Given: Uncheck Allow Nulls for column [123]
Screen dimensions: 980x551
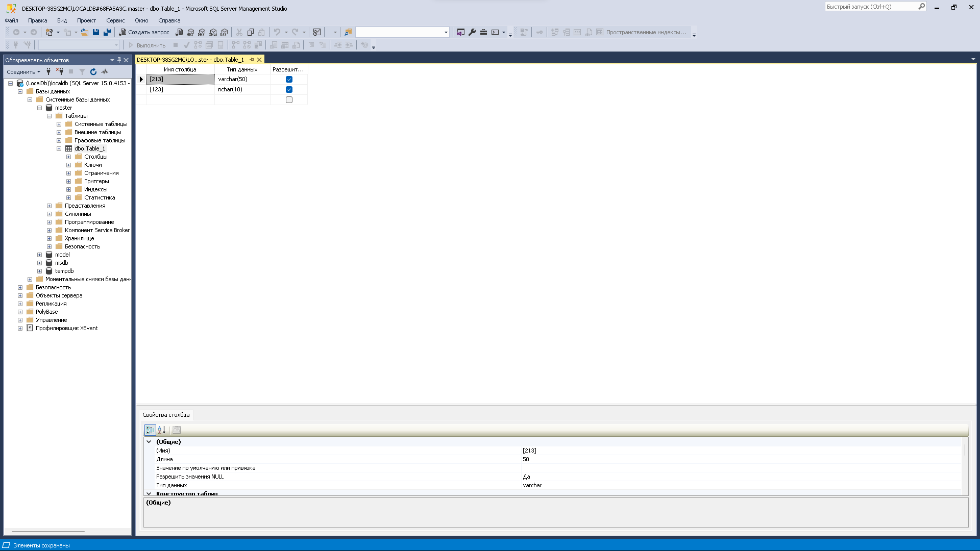Looking at the screenshot, I should 289,90.
